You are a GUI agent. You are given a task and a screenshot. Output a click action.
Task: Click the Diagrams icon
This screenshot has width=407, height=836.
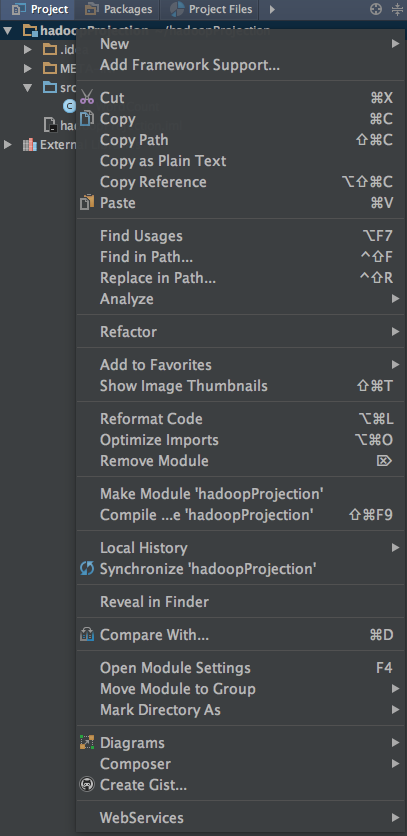pyautogui.click(x=86, y=742)
